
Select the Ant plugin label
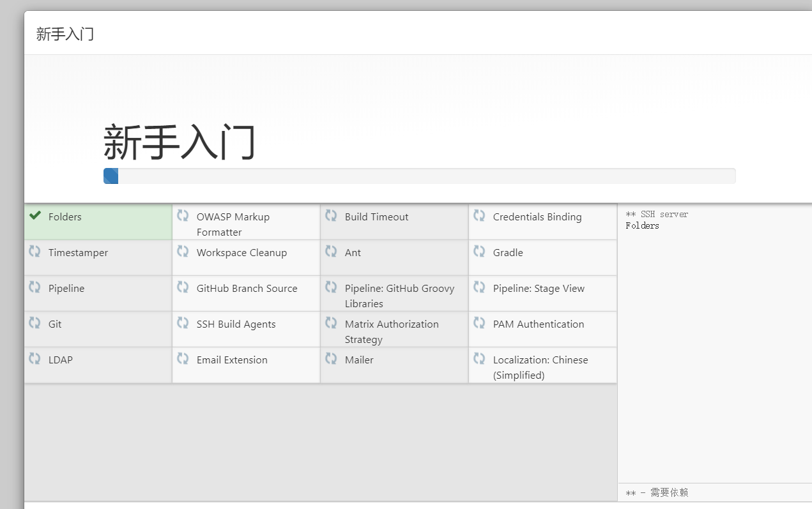pos(353,253)
